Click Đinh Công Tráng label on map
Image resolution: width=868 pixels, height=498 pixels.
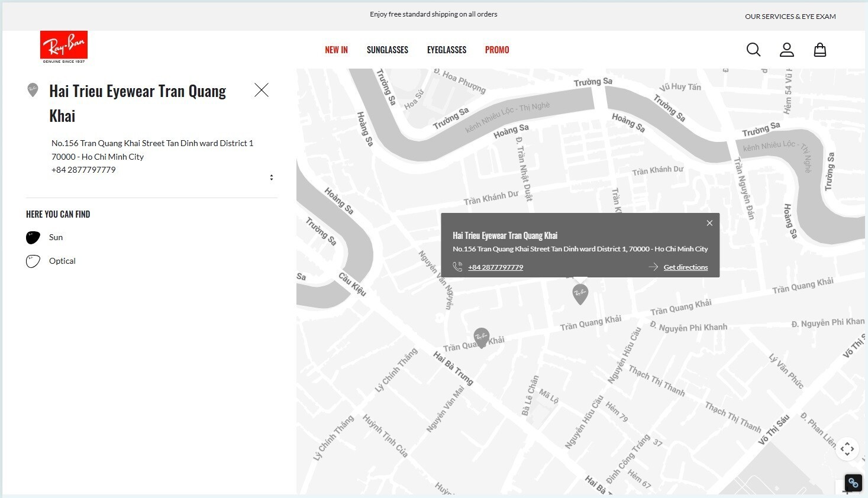click(628, 459)
